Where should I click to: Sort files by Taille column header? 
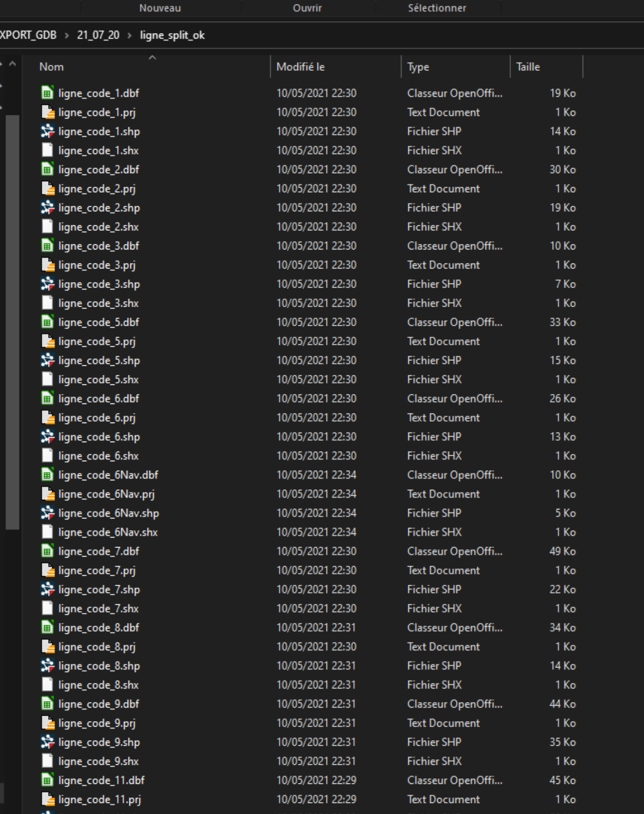click(528, 67)
